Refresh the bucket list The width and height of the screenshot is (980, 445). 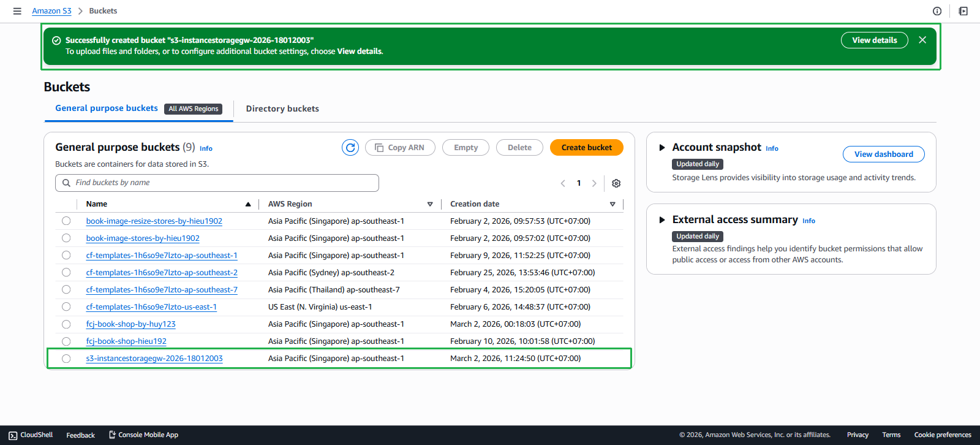pyautogui.click(x=350, y=148)
